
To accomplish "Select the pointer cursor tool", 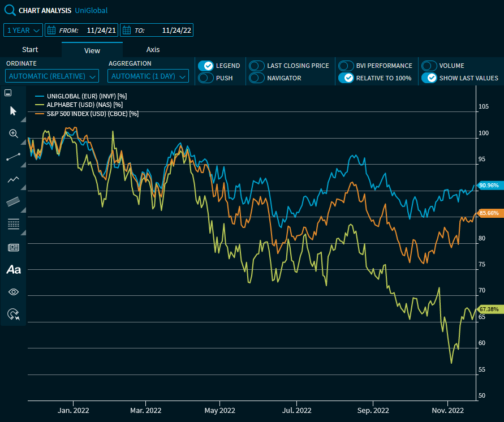I will [14, 111].
